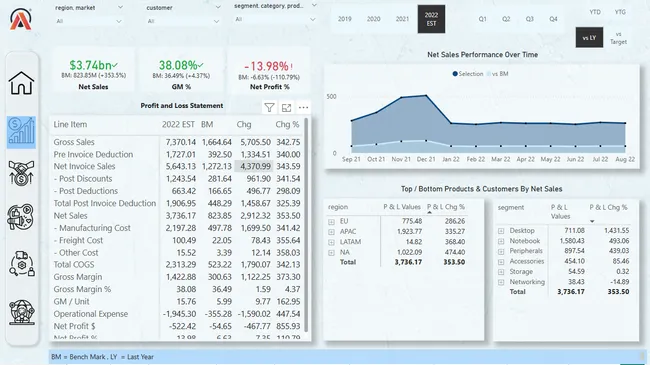Image resolution: width=650 pixels, height=365 pixels.
Task: Open more options ellipsis above P&L table
Action: (x=303, y=108)
